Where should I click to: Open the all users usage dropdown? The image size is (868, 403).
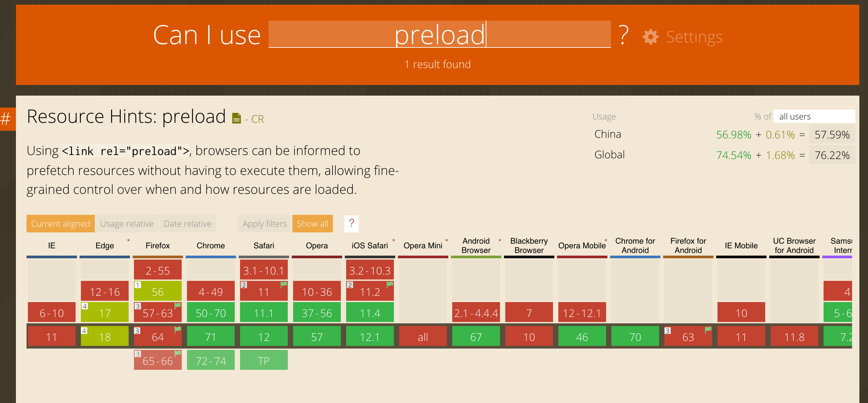click(814, 116)
